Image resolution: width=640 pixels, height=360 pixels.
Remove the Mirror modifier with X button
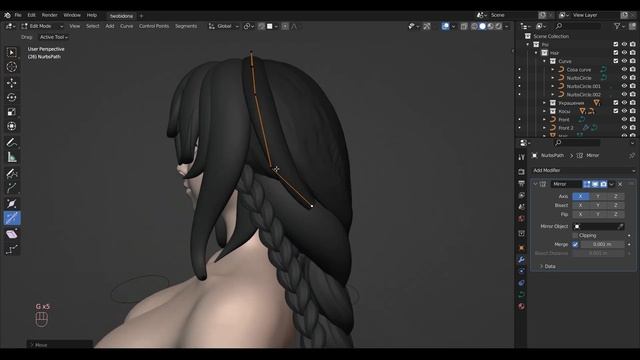pos(620,184)
